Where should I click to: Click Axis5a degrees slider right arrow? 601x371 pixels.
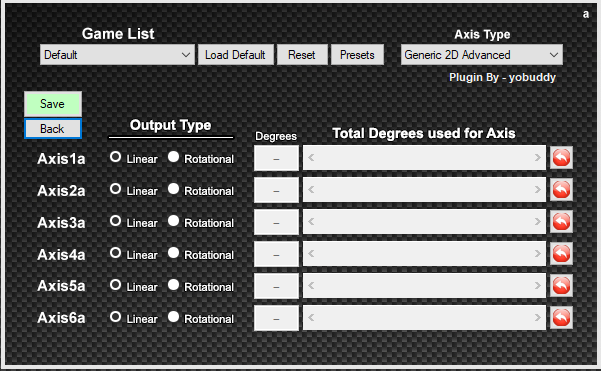tap(538, 286)
